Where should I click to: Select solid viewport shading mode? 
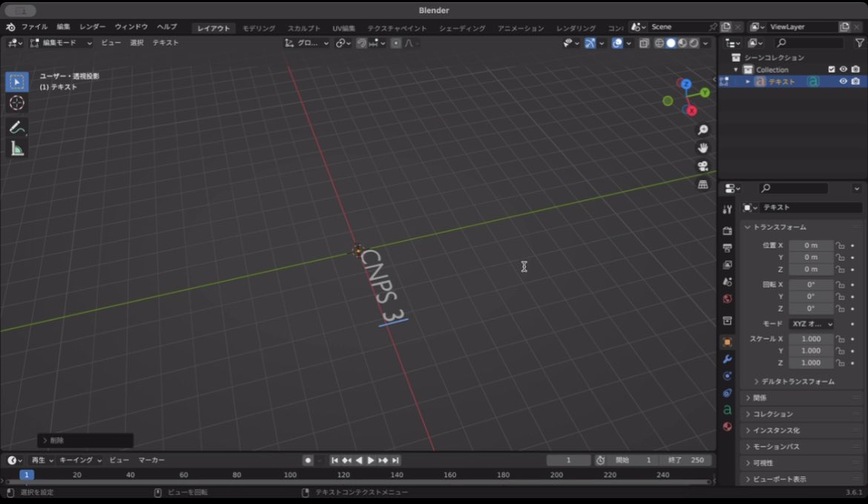671,43
